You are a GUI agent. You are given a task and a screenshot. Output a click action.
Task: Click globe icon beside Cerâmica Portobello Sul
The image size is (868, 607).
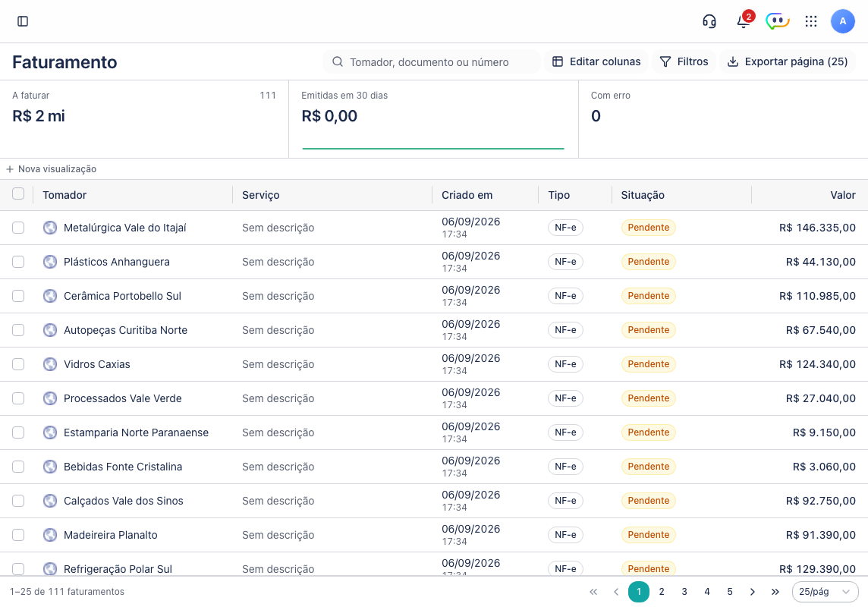(x=50, y=296)
